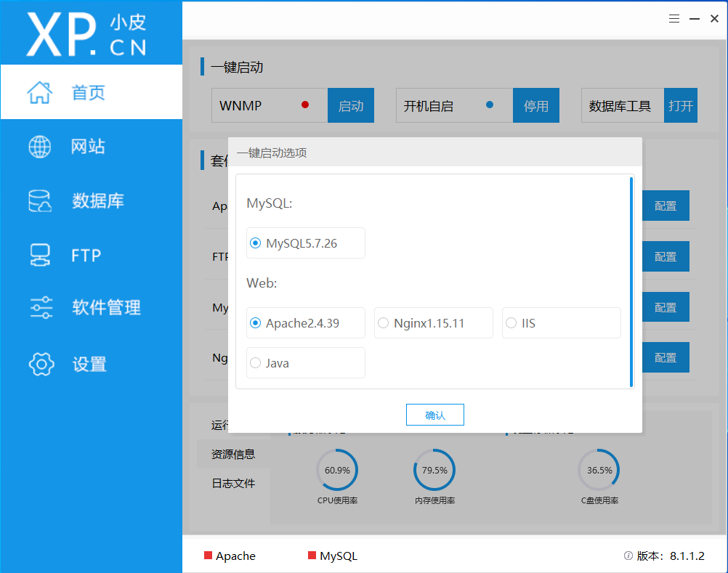Click 启动 start button for WNMP
This screenshot has height=573, width=728.
(351, 105)
